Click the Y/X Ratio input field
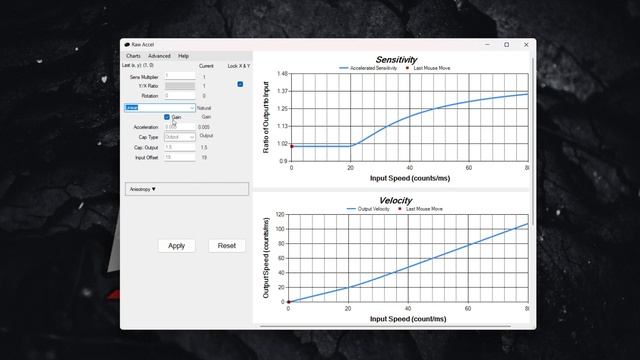Viewport: 640px width, 360px height. (x=180, y=86)
